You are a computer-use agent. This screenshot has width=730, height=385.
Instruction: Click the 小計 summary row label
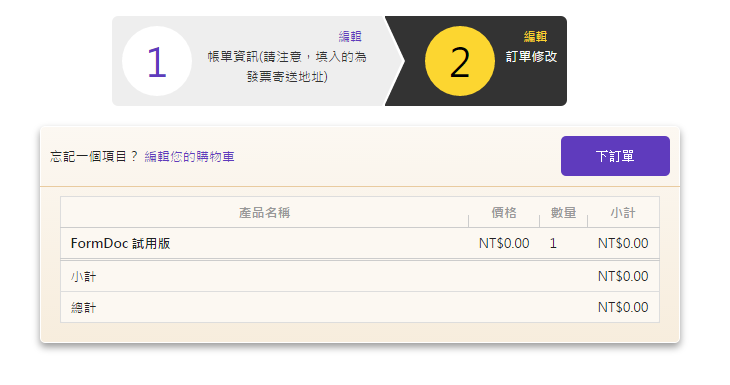point(83,277)
